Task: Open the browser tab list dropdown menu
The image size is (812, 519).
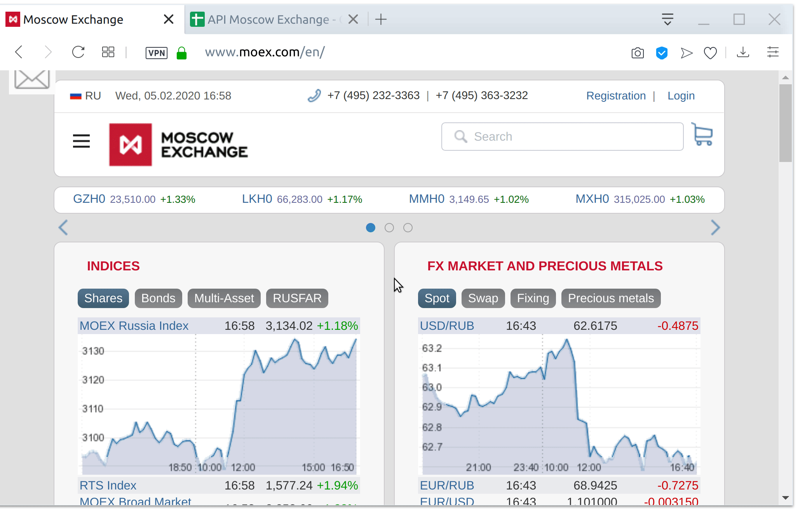Action: click(x=667, y=19)
